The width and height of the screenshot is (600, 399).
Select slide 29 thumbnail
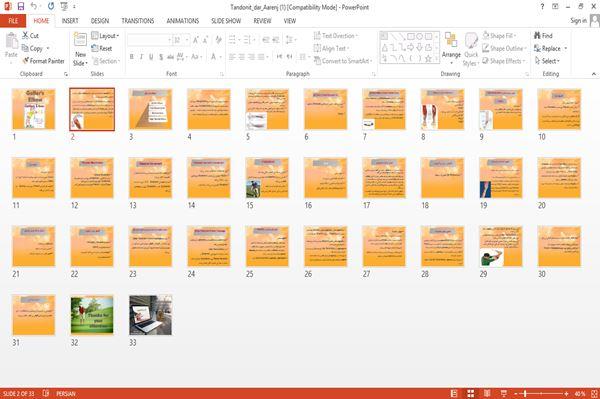[501, 246]
